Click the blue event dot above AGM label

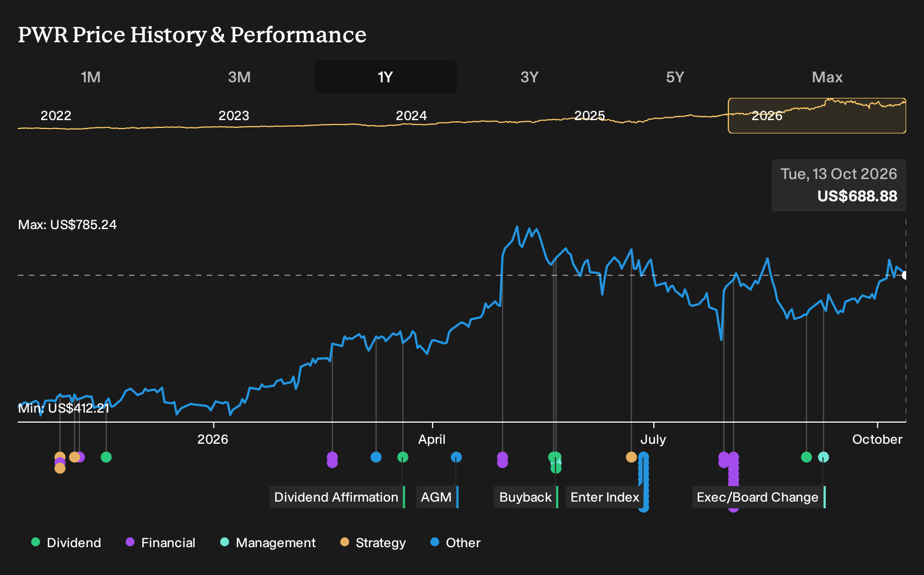click(456, 457)
